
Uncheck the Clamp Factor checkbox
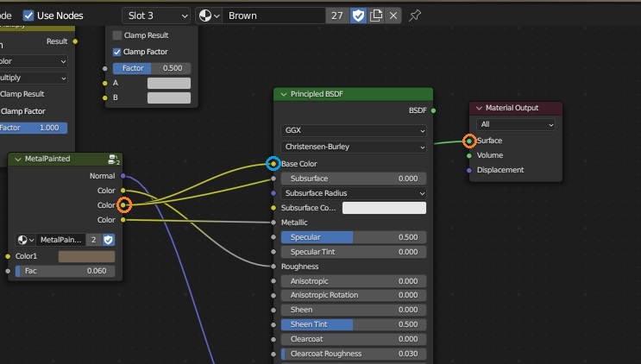pyautogui.click(x=117, y=52)
